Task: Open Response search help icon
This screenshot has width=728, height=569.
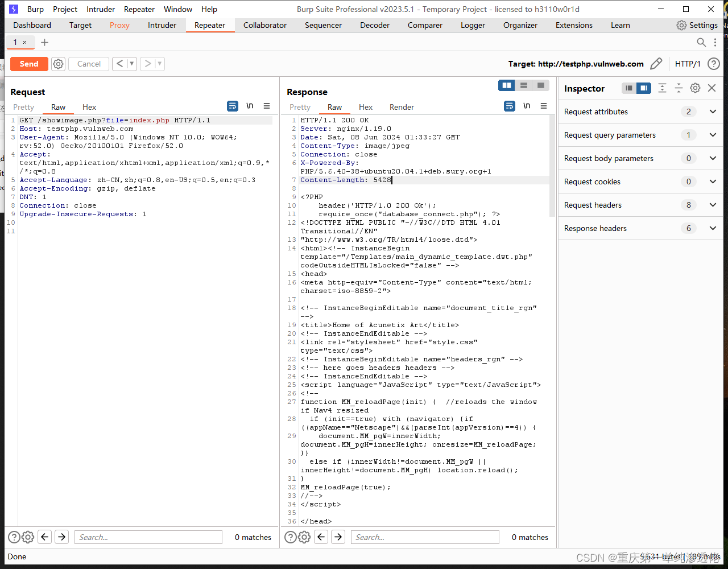Action: click(x=290, y=537)
